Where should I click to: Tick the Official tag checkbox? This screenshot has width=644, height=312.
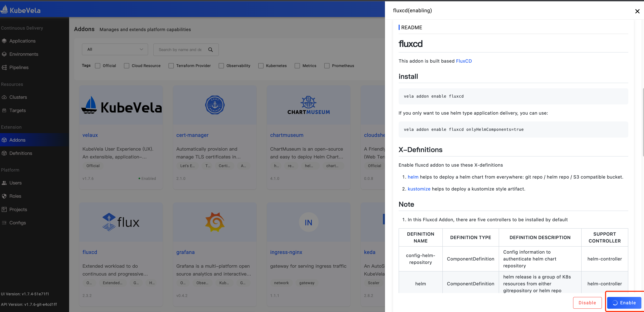tap(97, 66)
